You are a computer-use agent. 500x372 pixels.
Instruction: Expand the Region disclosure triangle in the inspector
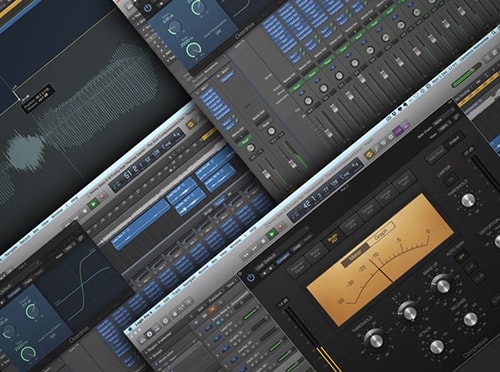pos(147,351)
